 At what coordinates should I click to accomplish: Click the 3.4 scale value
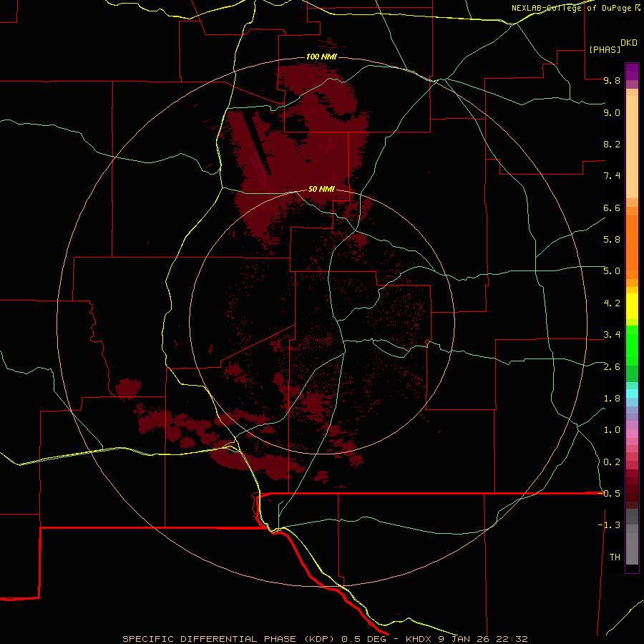click(612, 335)
